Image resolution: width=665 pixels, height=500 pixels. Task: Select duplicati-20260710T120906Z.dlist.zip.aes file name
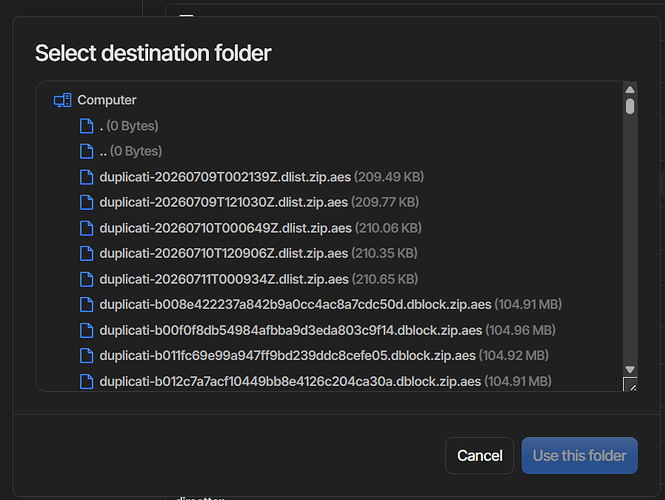[224, 254]
